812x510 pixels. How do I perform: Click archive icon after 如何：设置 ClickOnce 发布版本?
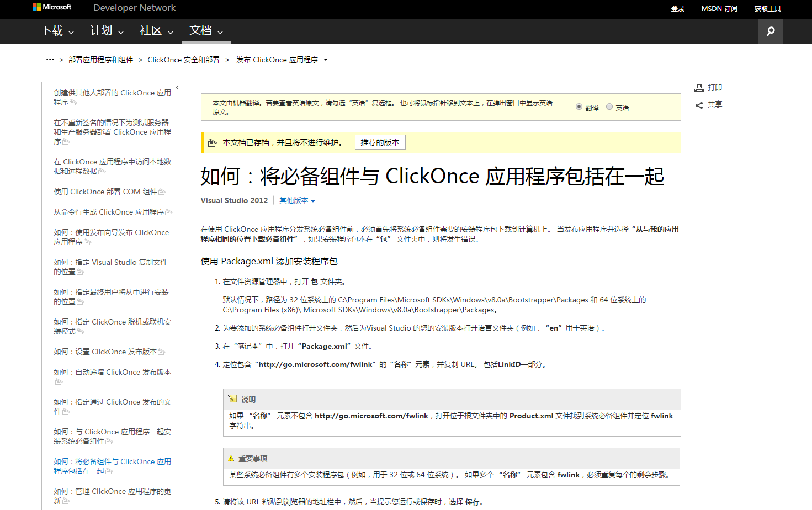coord(162,352)
